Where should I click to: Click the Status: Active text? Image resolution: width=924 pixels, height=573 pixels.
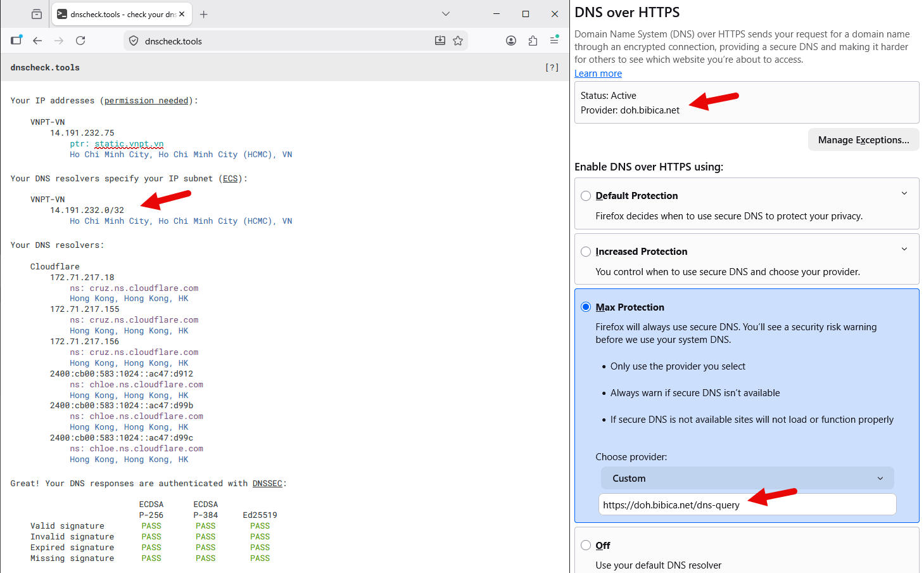609,96
